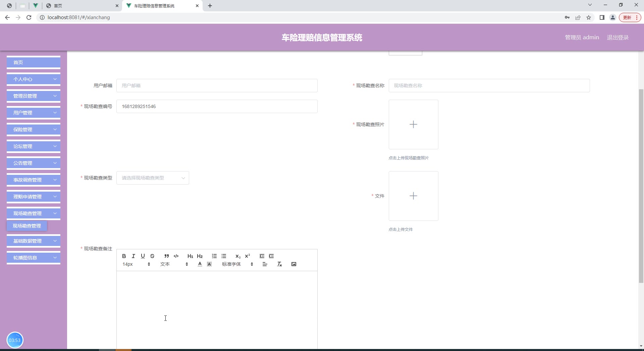Click the browser address bar URL
This screenshot has width=644, height=351.
79,17
